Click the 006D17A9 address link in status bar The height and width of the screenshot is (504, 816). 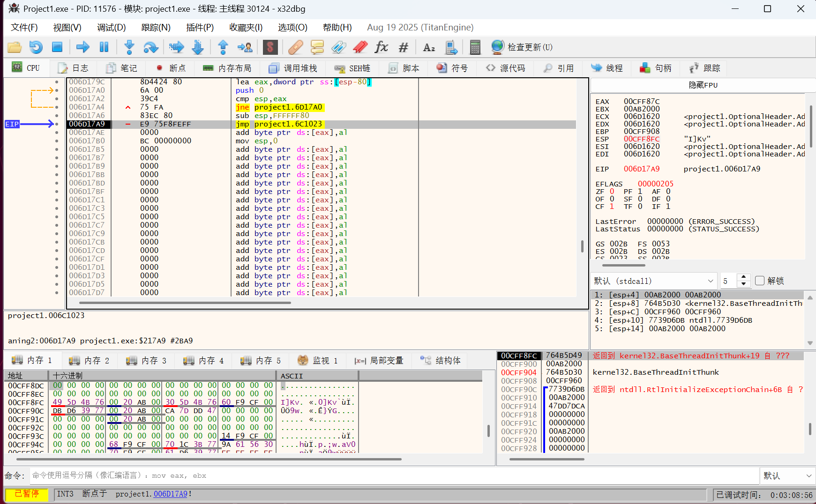(x=170, y=494)
